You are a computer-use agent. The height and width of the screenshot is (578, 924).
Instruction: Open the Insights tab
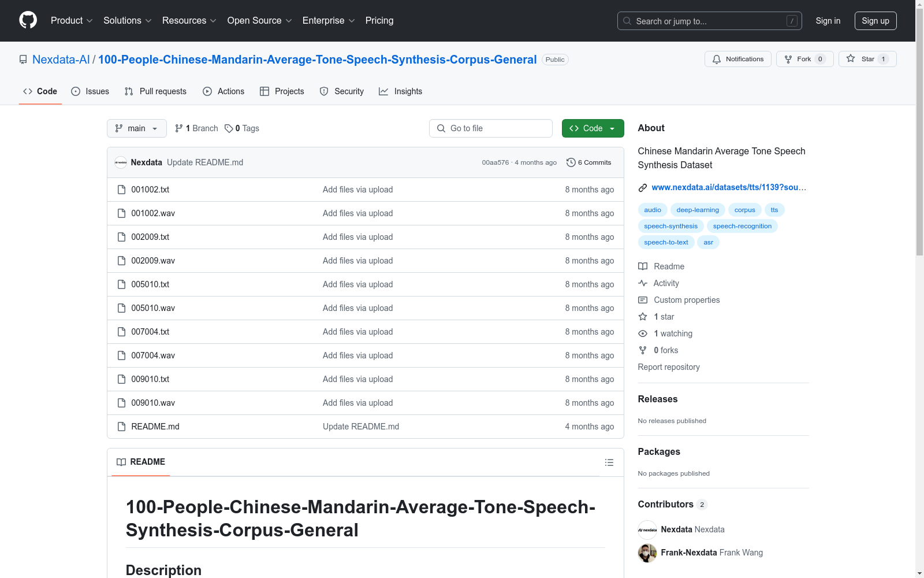coord(400,91)
